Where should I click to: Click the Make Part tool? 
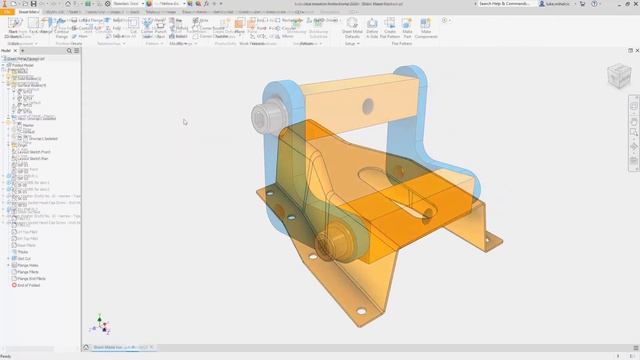407,28
